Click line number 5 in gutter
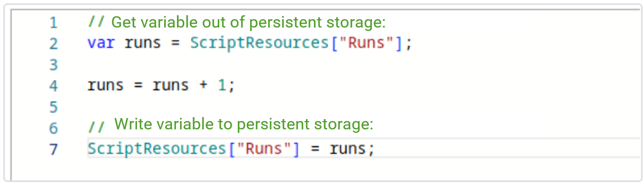Viewport: 644px width, 184px height. 54,107
